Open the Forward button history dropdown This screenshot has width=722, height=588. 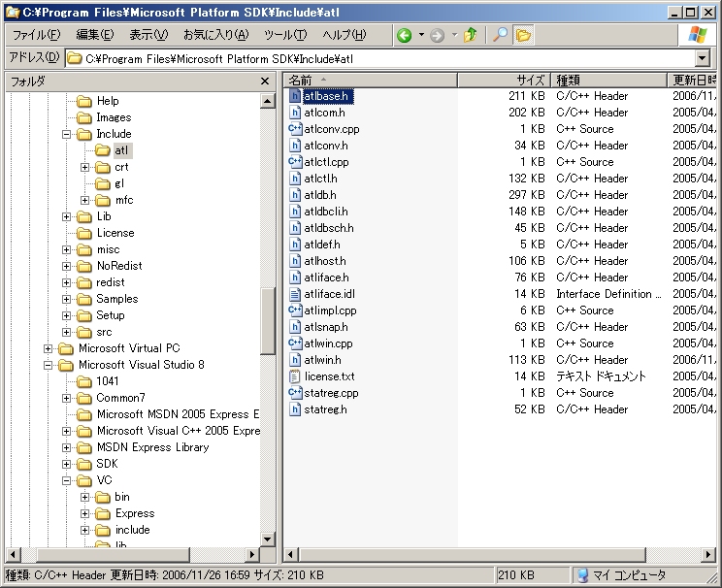tap(454, 35)
